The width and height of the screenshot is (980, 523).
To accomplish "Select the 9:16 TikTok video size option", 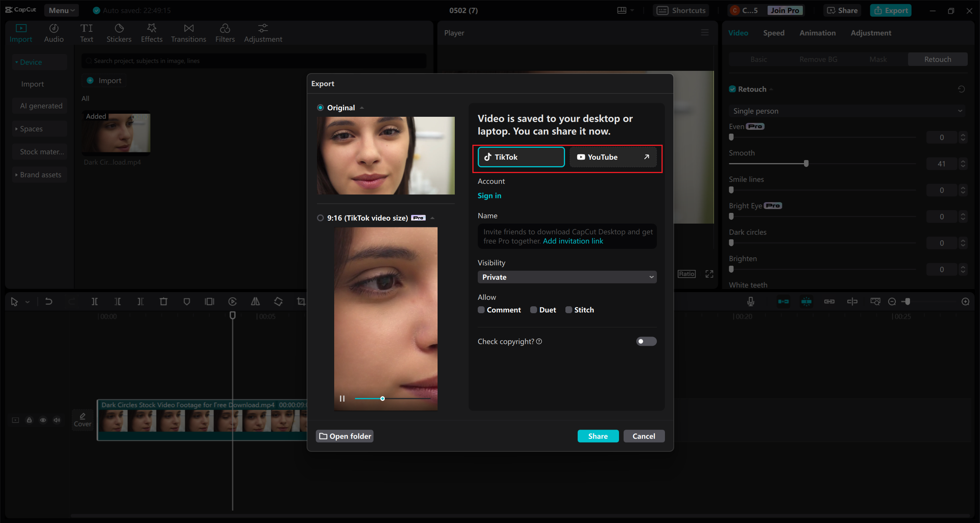I will (x=320, y=218).
